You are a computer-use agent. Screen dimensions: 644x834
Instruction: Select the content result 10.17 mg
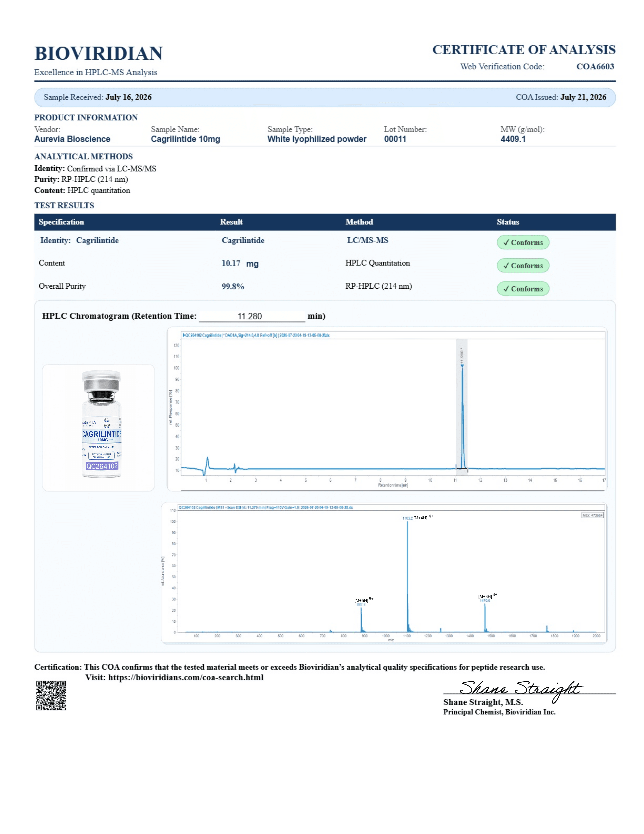pyautogui.click(x=240, y=264)
